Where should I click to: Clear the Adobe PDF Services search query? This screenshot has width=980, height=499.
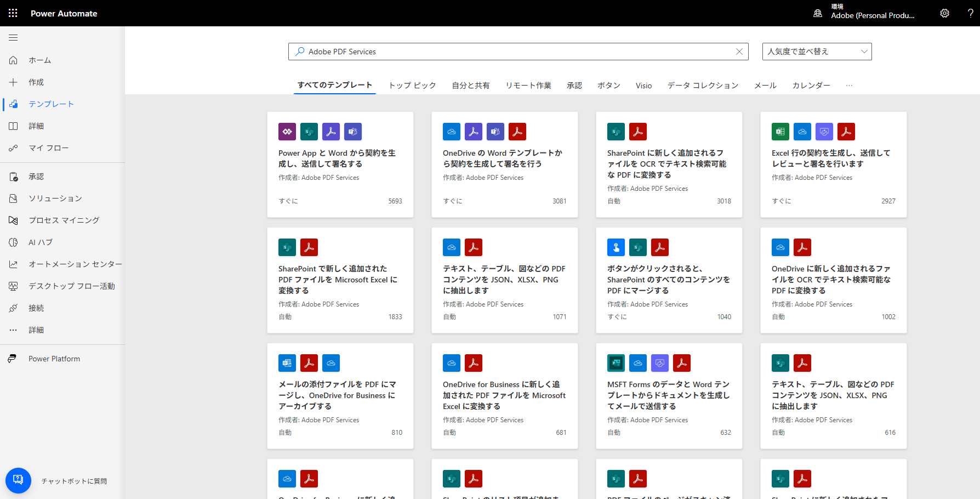(x=739, y=51)
